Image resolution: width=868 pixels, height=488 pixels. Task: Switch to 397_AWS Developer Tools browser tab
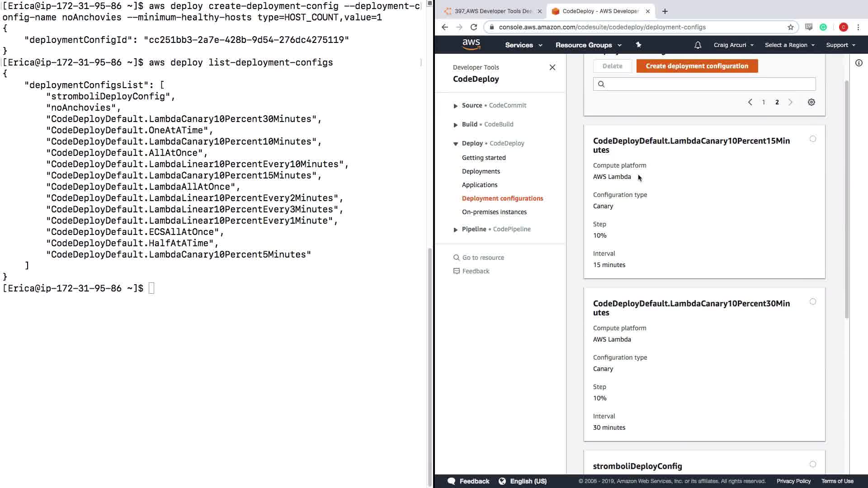(x=492, y=11)
